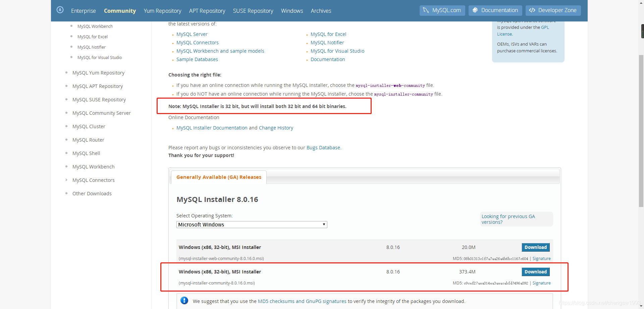Select filename mysql-installer-web-community-8.0.16.0.msi text
The height and width of the screenshot is (309, 644).
pyautogui.click(x=221, y=259)
